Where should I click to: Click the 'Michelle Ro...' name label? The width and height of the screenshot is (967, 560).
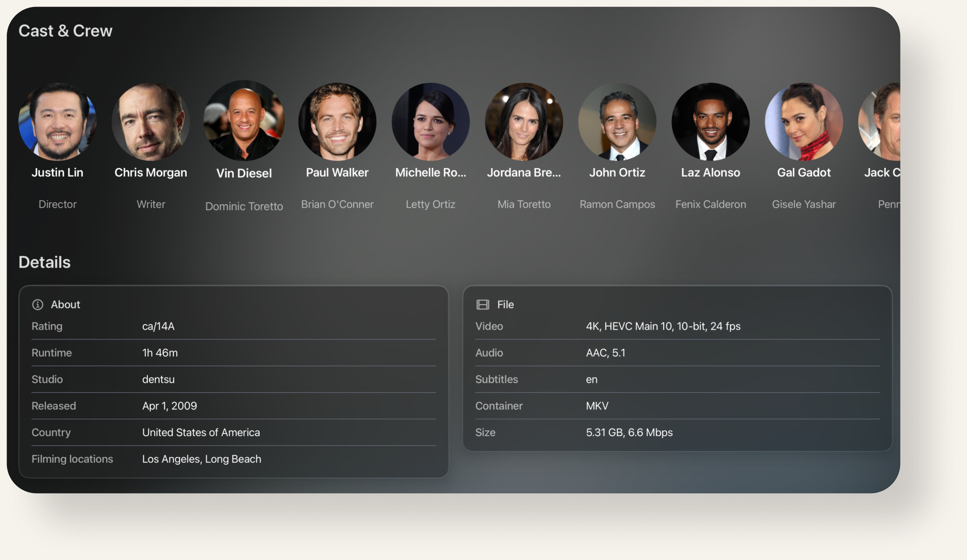pos(431,173)
